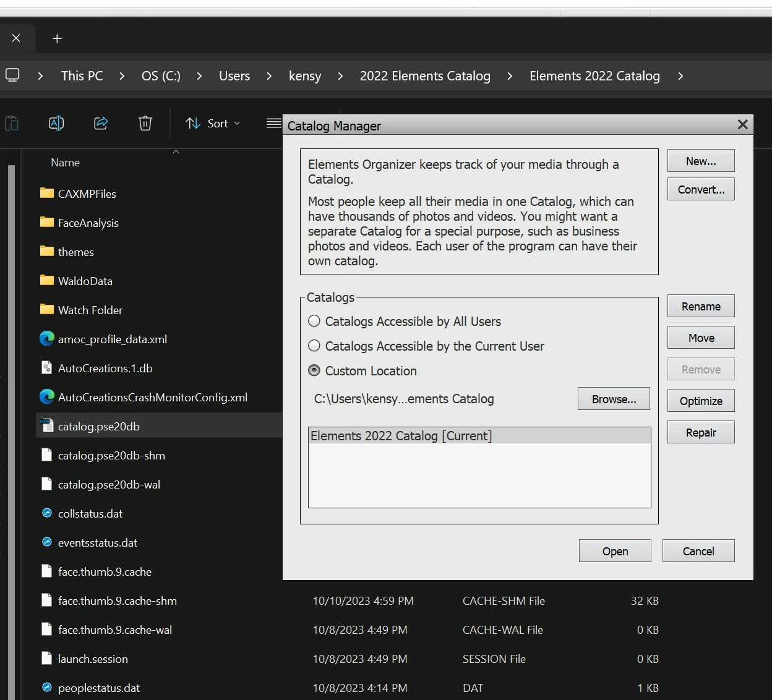Click the Paste icon in Explorer toolbar
The image size is (772, 700).
[12, 124]
